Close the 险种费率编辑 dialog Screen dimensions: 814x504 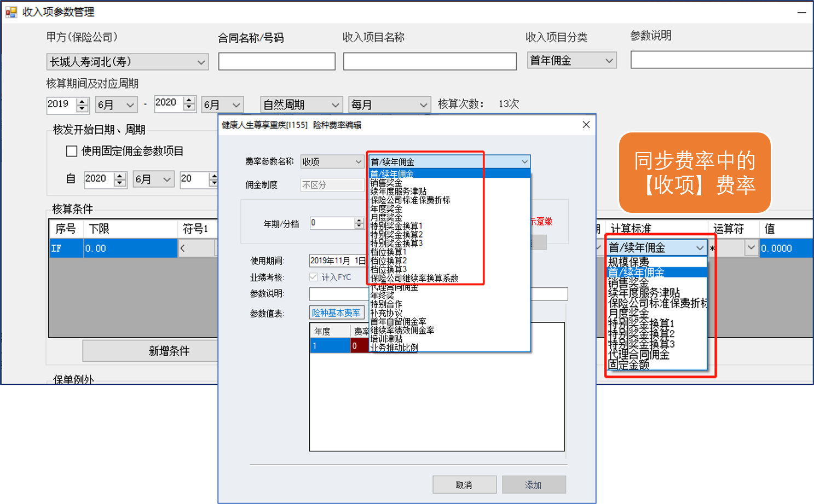586,125
